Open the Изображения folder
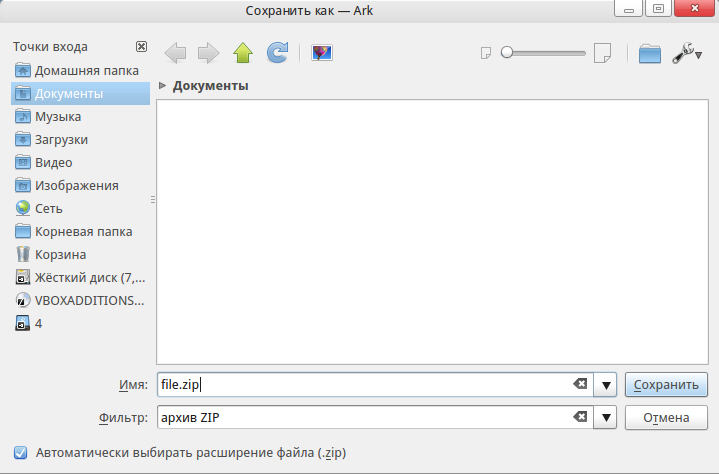Viewport: 719px width, 474px height. point(80,185)
